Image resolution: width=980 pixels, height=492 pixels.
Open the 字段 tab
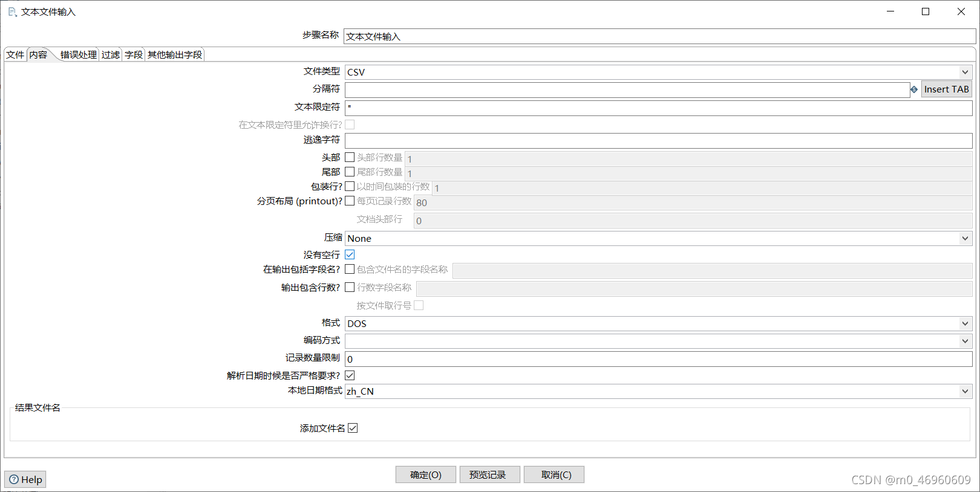[x=134, y=54]
